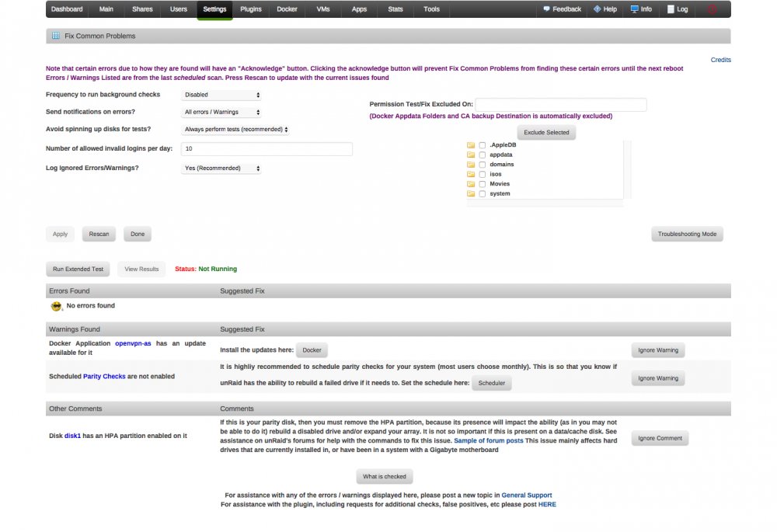The width and height of the screenshot is (777, 532).
Task: Click the domains folder icon
Action: click(471, 165)
